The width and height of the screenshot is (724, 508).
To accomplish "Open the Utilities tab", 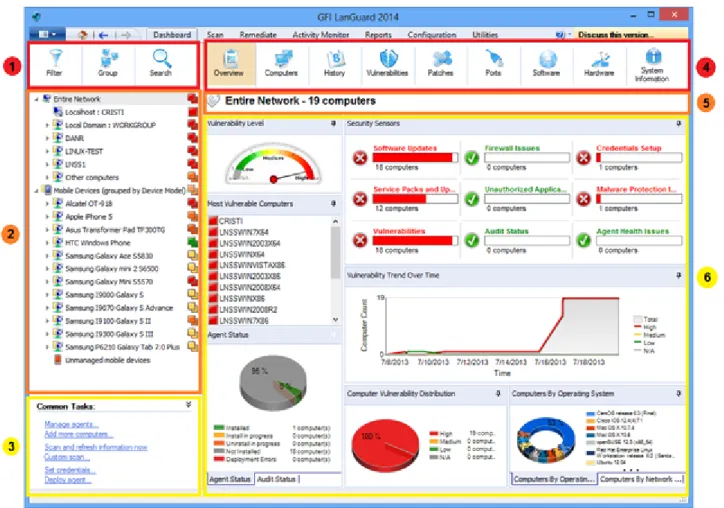I will point(485,35).
